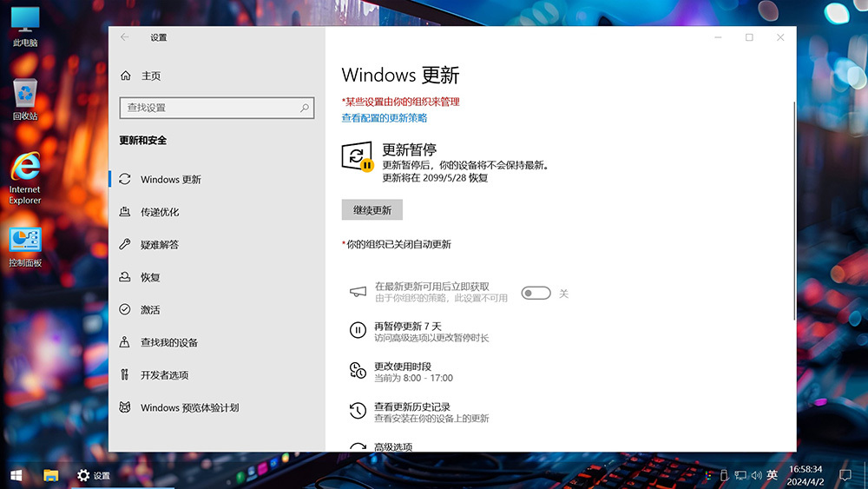
Task: Click the search magnifier icon in settings box
Action: click(305, 108)
